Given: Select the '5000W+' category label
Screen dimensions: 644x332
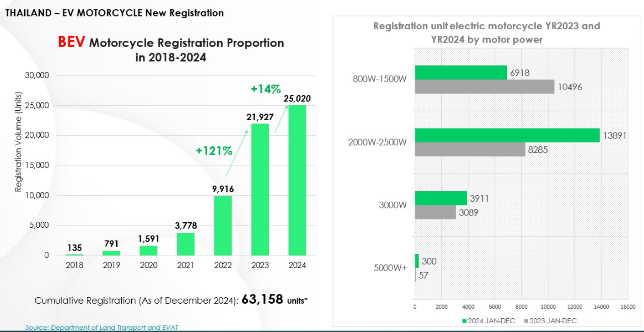Looking at the screenshot, I should [390, 268].
